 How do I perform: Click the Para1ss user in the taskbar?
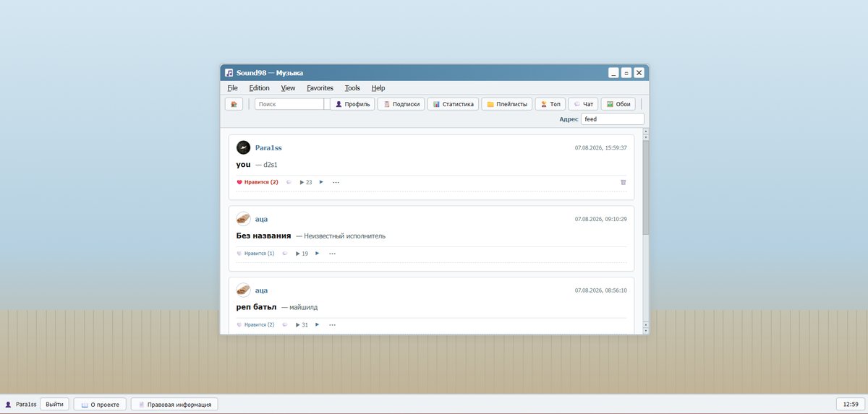tap(20, 404)
